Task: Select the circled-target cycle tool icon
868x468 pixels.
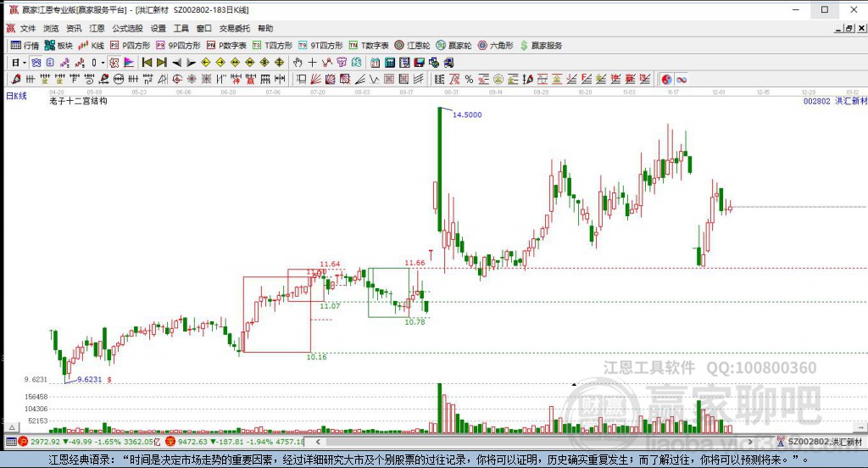Action: click(176, 79)
